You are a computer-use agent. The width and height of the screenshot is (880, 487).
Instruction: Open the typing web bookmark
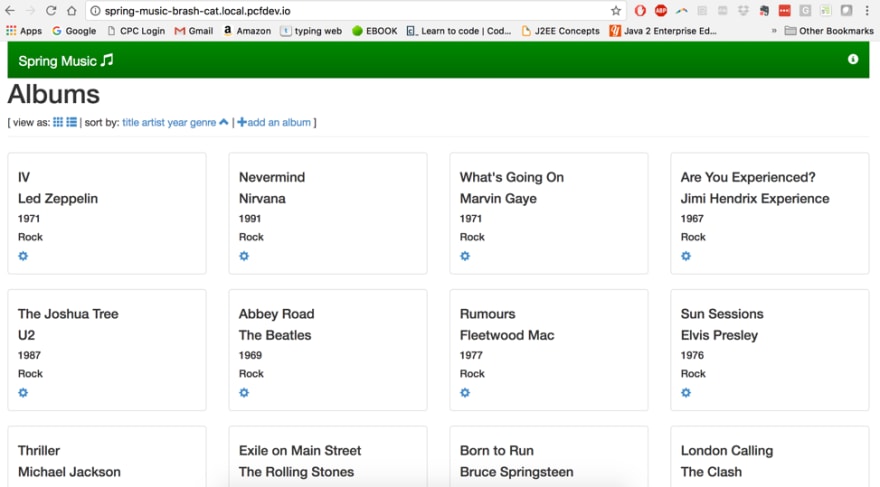pyautogui.click(x=311, y=31)
